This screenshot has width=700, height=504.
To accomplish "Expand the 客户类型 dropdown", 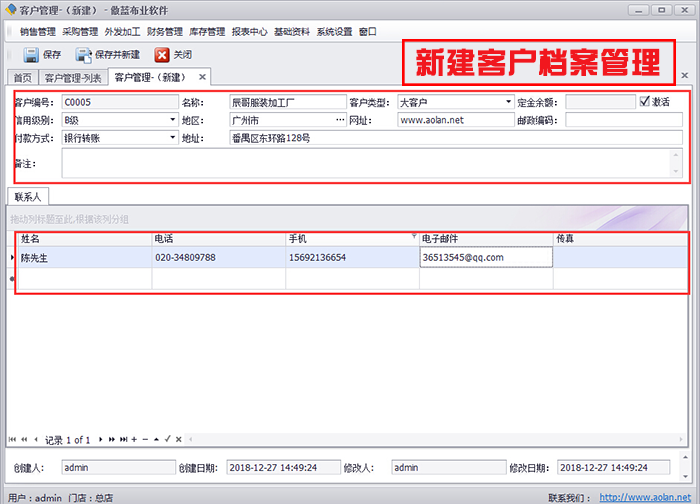I will pos(508,102).
